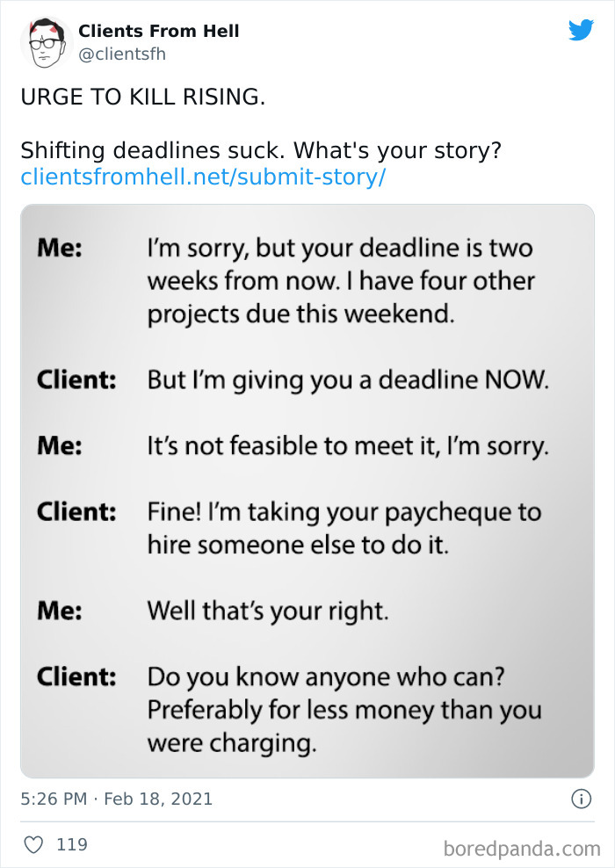Image resolution: width=615 pixels, height=868 pixels.
Task: Click the outlined heart below the tweet
Action: coord(35,844)
